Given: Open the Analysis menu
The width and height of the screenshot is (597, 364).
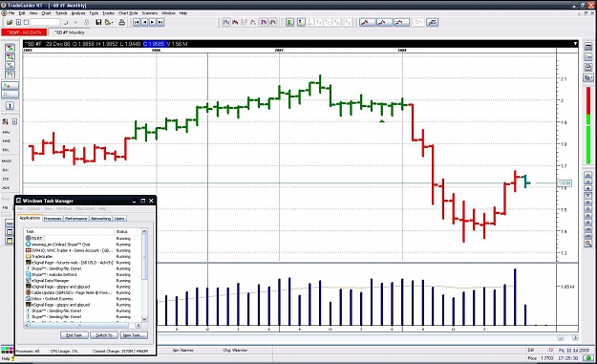Looking at the screenshot, I should pyautogui.click(x=78, y=13).
